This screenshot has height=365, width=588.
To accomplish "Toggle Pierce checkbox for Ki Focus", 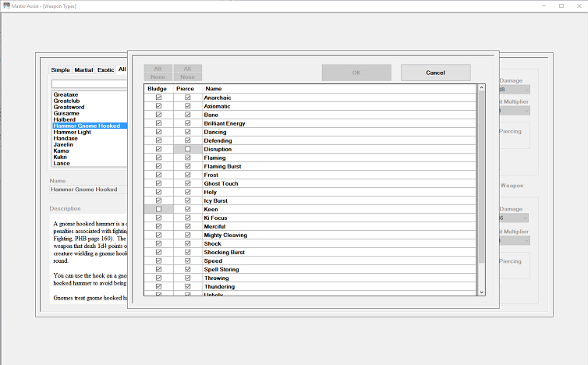I will (188, 218).
